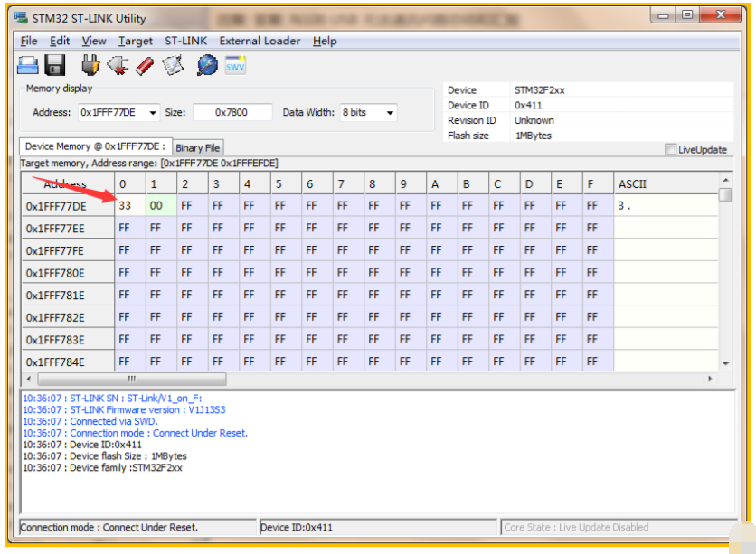Viewport: 756px width, 554px height.
Task: Click the Device value STM32F2xx
Action: point(539,90)
